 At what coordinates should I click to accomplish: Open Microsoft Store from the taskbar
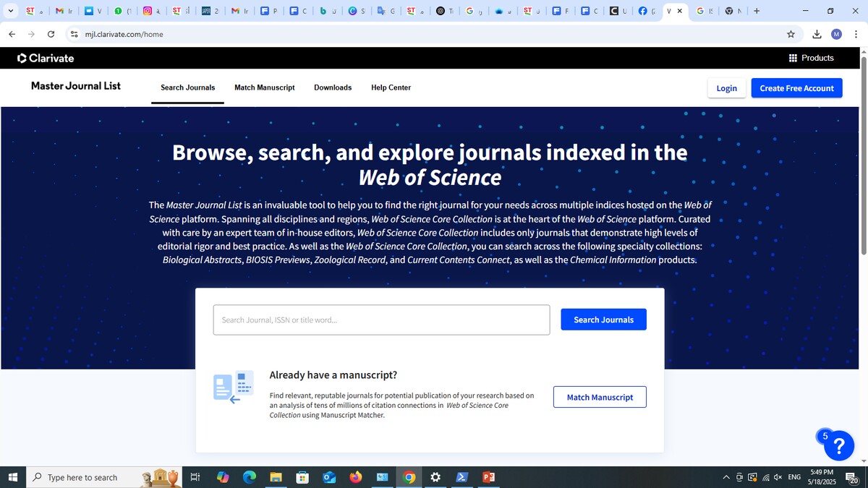point(302,477)
